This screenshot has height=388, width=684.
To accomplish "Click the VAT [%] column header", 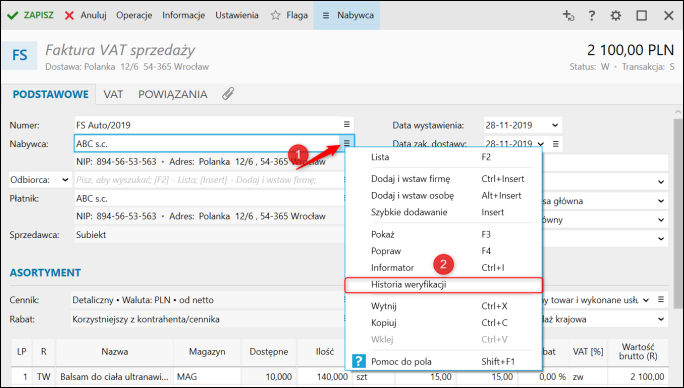I will coord(588,352).
